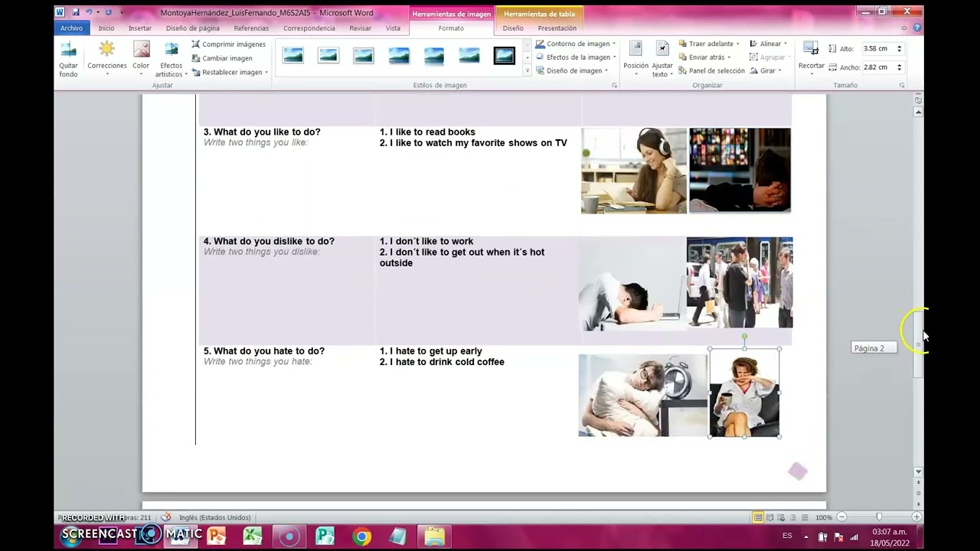This screenshot has width=980, height=551.
Task: Open the Correcciones picture corrections tool
Action: click(106, 59)
